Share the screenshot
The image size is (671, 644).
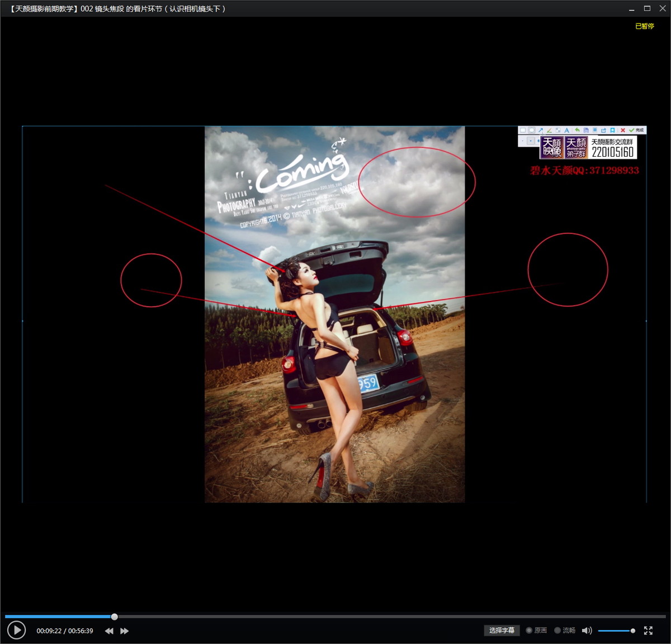[x=603, y=130]
